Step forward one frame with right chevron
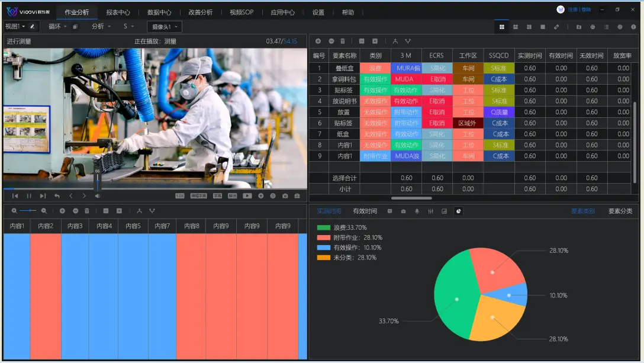The width and height of the screenshot is (644, 363). click(x=84, y=196)
